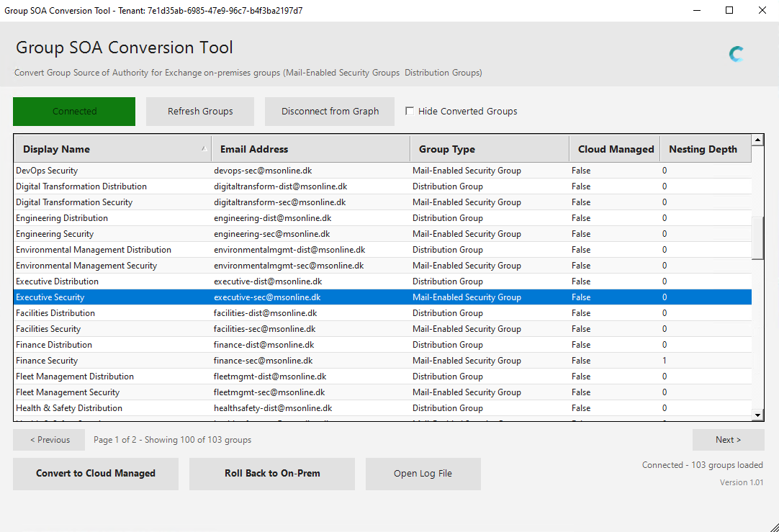Click the green Connected status button
The image size is (779, 532).
(74, 112)
